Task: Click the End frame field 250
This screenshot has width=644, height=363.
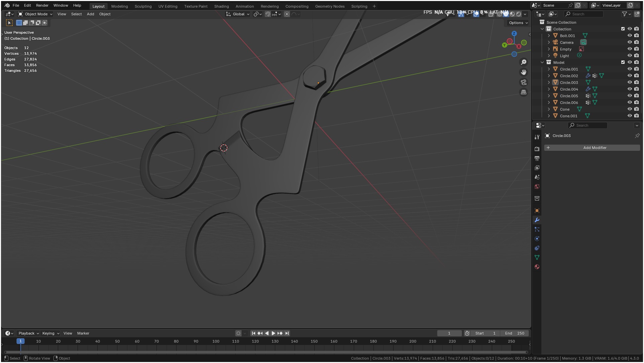Action: coord(515,333)
